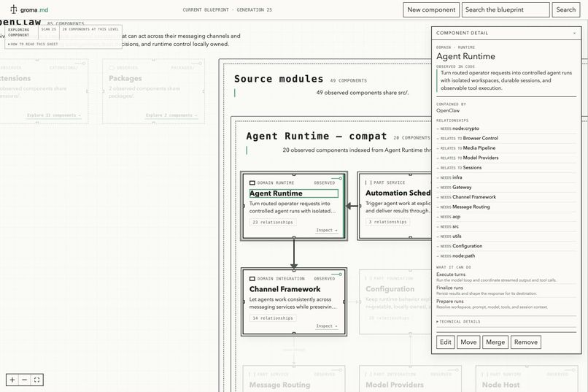Click the 'Source modules' heading
This screenshot has height=392, width=588.
point(279,79)
